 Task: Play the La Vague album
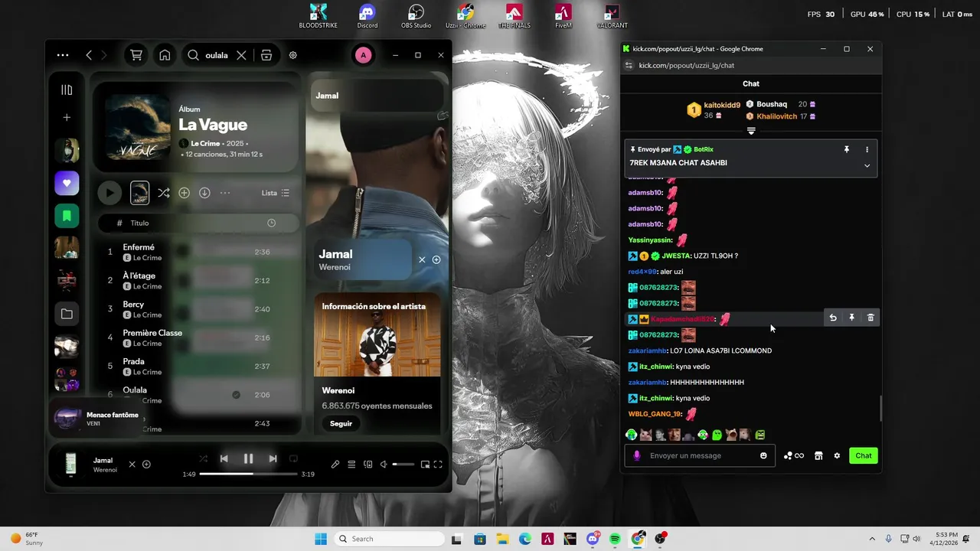tap(109, 193)
